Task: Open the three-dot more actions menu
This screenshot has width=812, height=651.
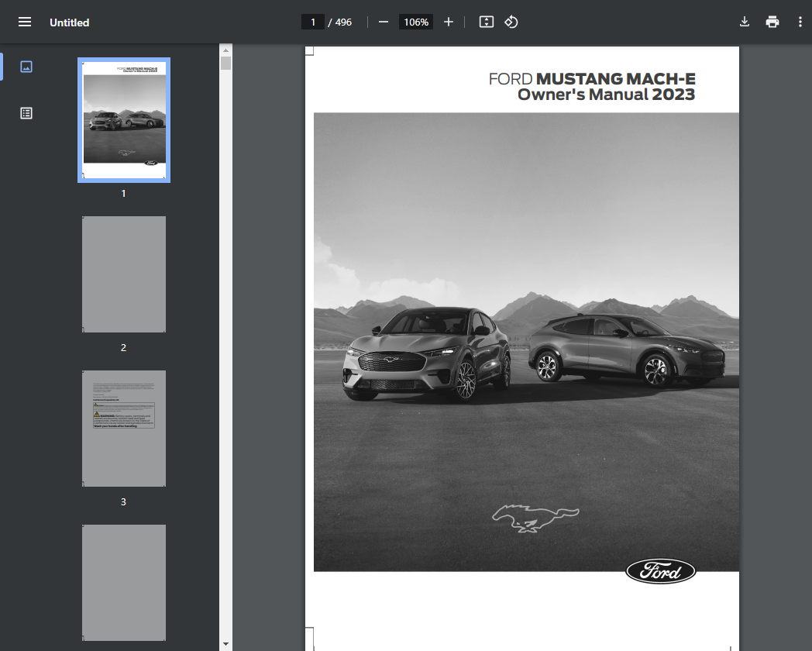Action: click(800, 22)
